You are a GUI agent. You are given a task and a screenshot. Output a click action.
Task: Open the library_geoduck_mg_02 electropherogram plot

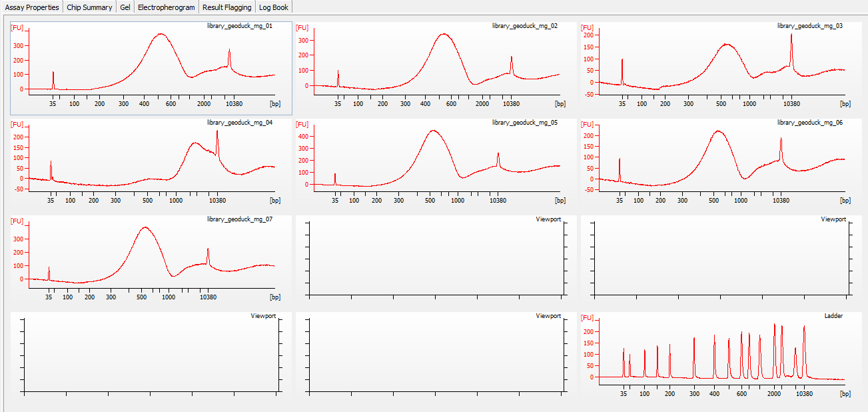point(436,67)
